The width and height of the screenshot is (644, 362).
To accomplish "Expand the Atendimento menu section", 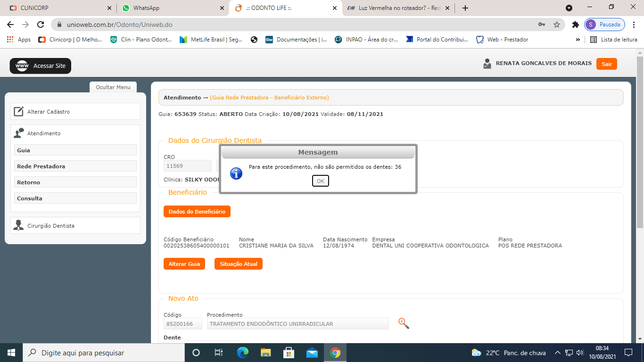I will tap(75, 133).
